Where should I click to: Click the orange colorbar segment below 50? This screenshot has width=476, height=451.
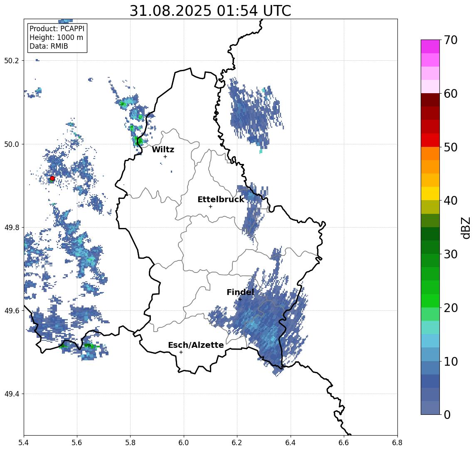pyautogui.click(x=430, y=154)
